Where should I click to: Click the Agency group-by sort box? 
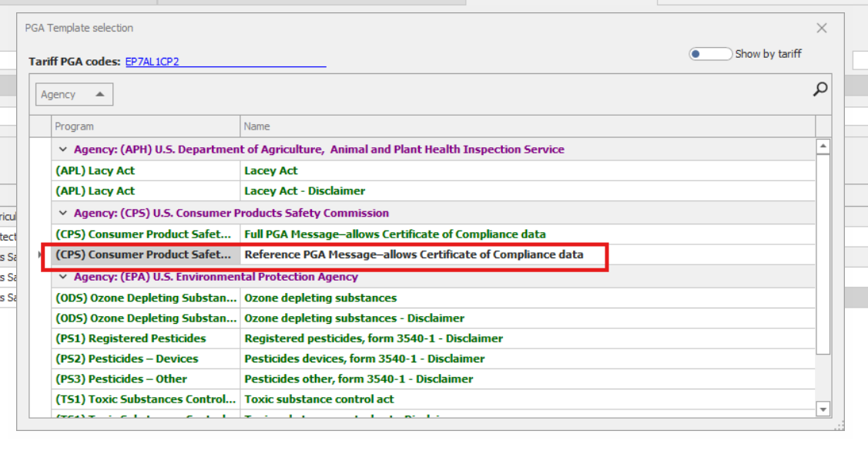click(74, 94)
